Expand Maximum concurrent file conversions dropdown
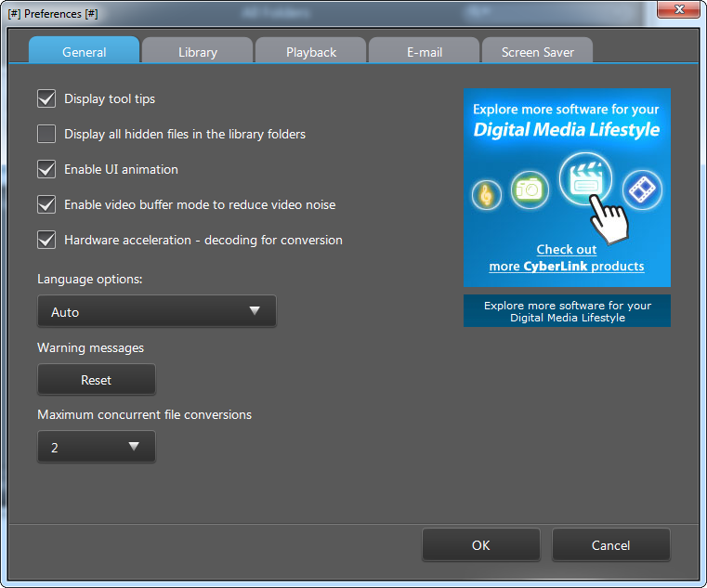This screenshot has height=588, width=707. click(97, 447)
